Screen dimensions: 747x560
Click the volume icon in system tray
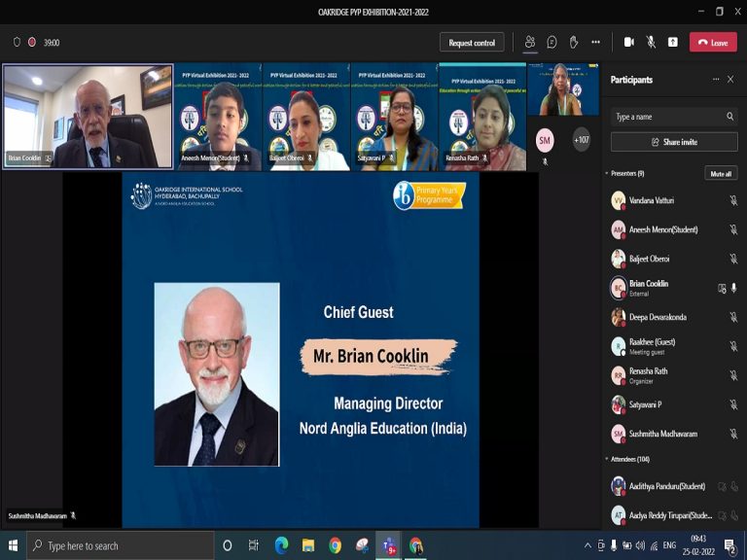[641, 545]
